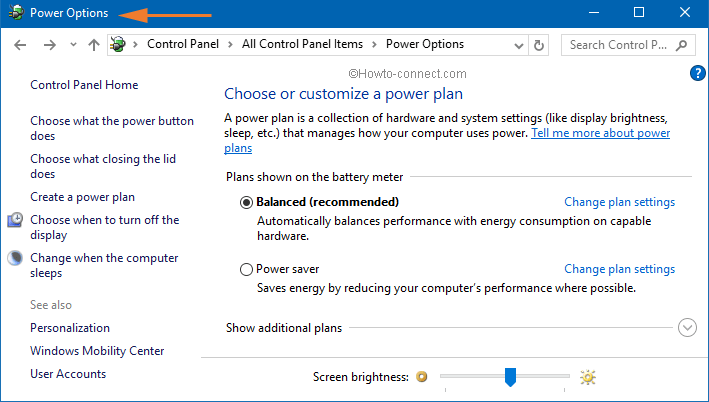Maximize the Power Options window
This screenshot has width=709, height=402.
[639, 13]
